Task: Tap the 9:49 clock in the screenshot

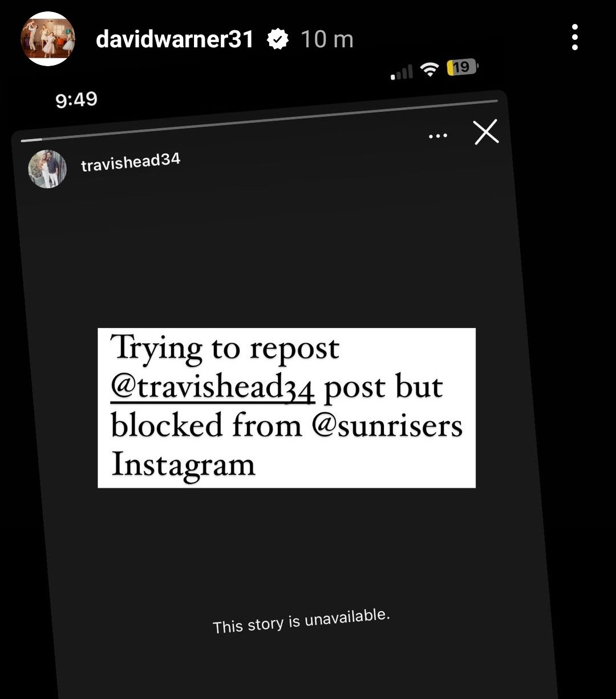Action: [76, 100]
